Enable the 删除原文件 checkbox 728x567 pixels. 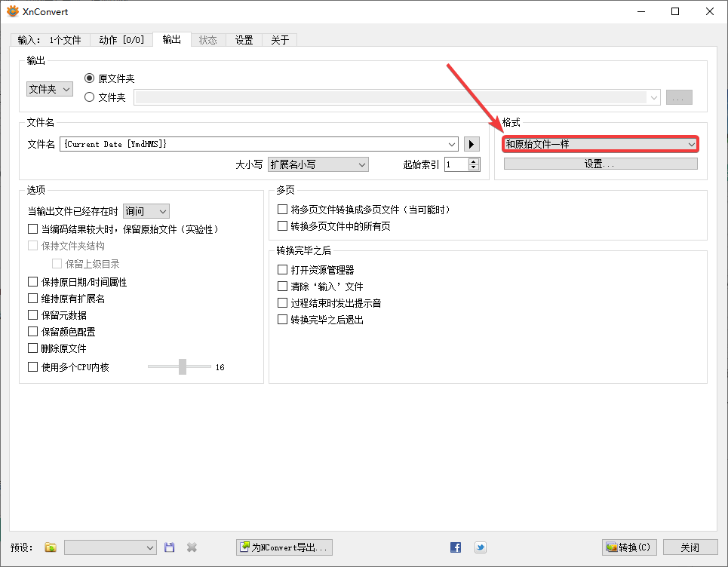(33, 348)
